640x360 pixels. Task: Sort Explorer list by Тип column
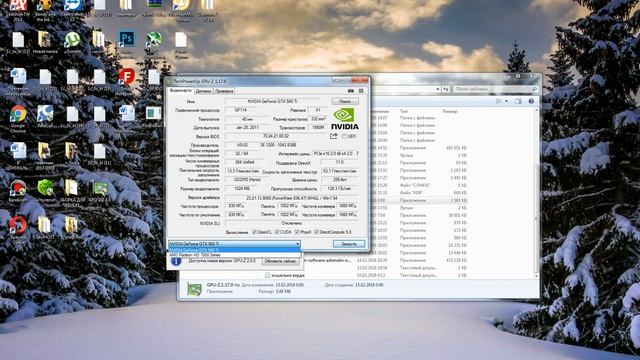pos(404,111)
